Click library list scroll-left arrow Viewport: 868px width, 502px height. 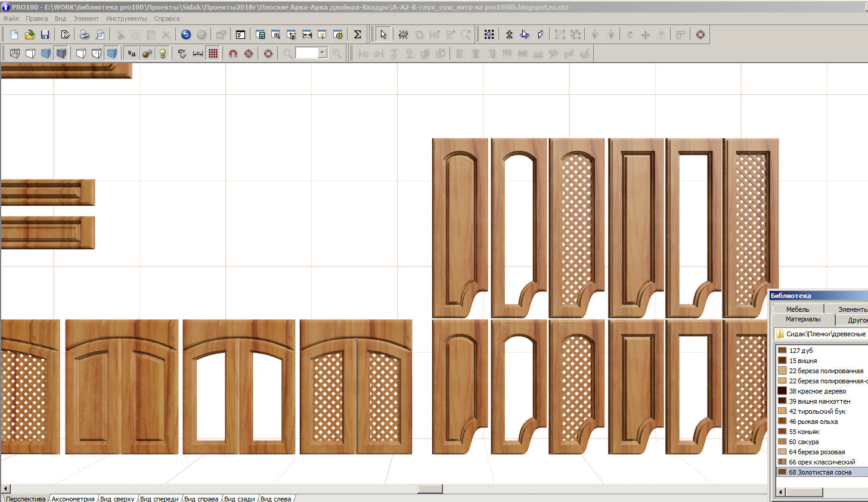(781, 492)
